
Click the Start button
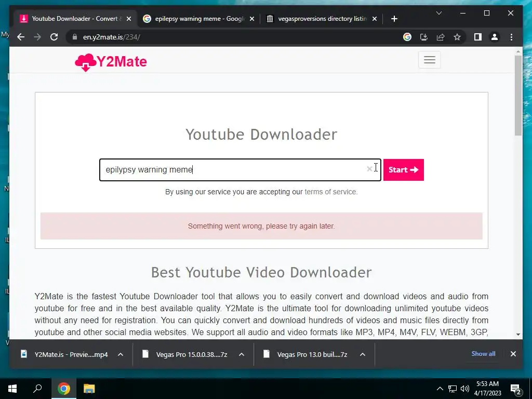tap(403, 170)
